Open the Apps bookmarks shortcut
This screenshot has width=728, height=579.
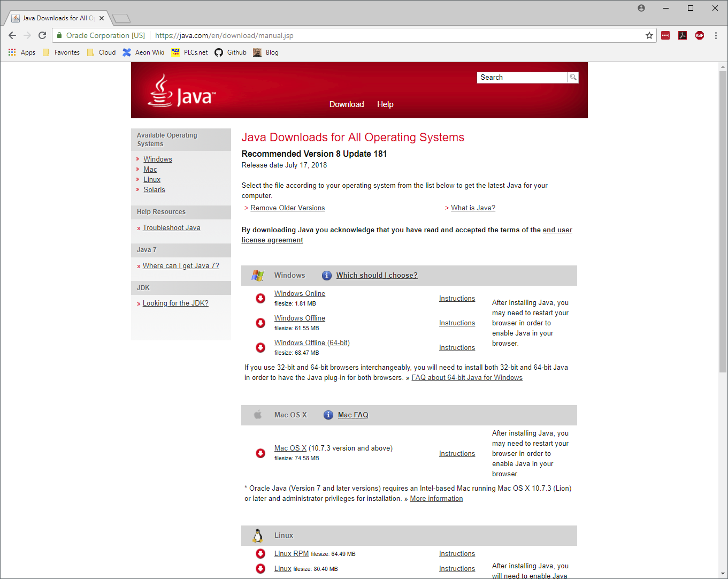click(22, 52)
